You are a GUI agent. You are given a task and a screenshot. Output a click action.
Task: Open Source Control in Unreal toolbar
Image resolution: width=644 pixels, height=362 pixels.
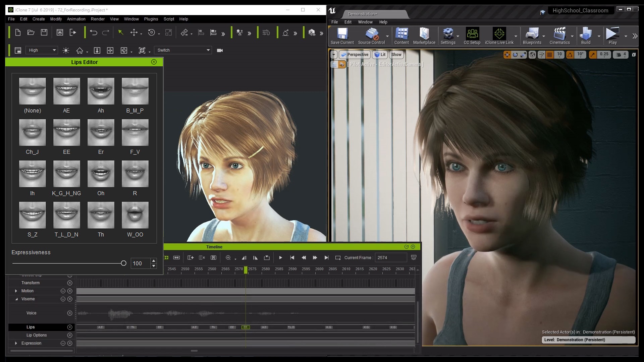372,36
